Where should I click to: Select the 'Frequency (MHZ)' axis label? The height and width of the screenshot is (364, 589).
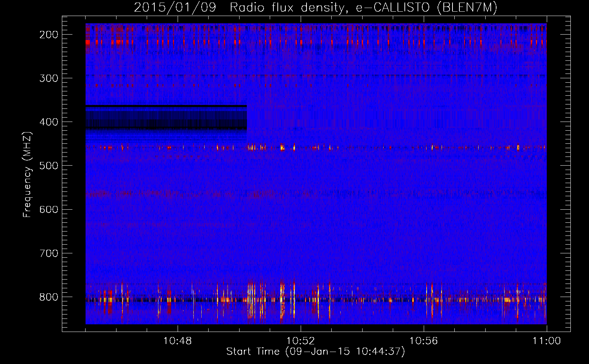pyautogui.click(x=28, y=175)
